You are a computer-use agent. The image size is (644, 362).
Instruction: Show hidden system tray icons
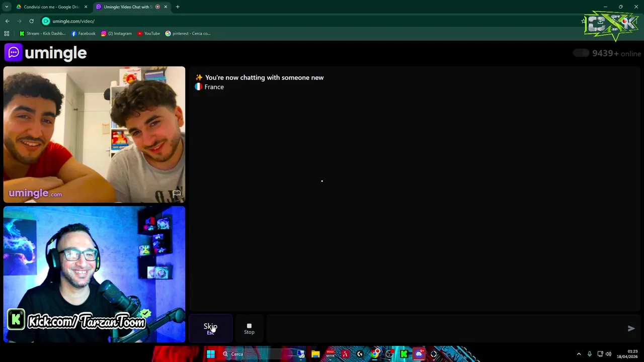pos(579,354)
